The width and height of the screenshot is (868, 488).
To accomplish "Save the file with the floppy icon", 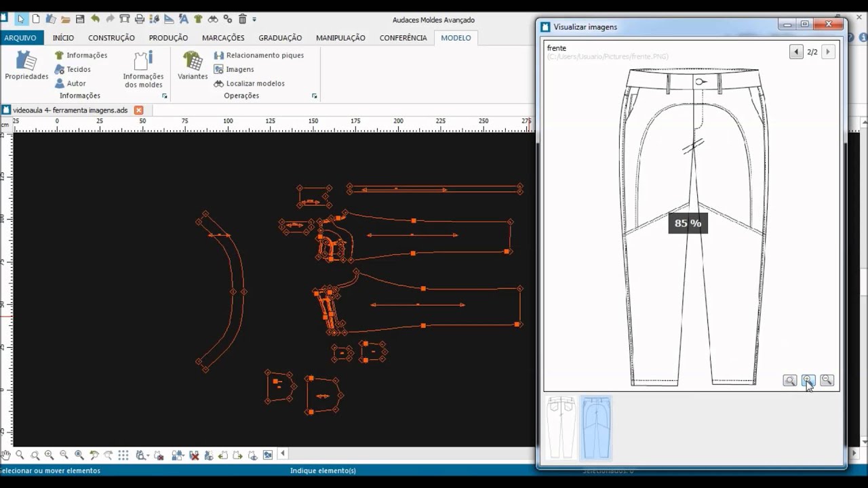I will coord(80,19).
